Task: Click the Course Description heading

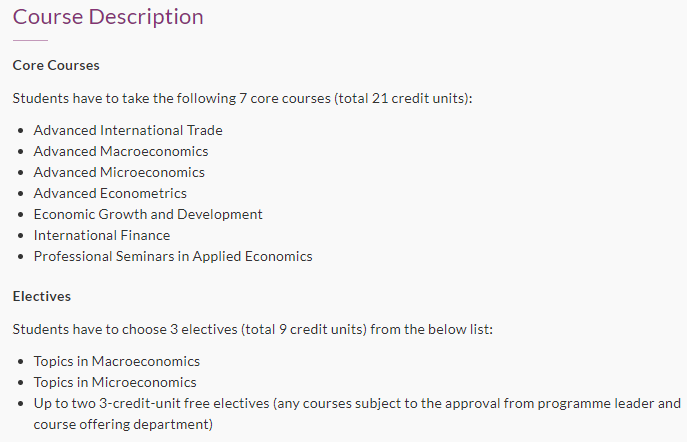Action: tap(108, 17)
